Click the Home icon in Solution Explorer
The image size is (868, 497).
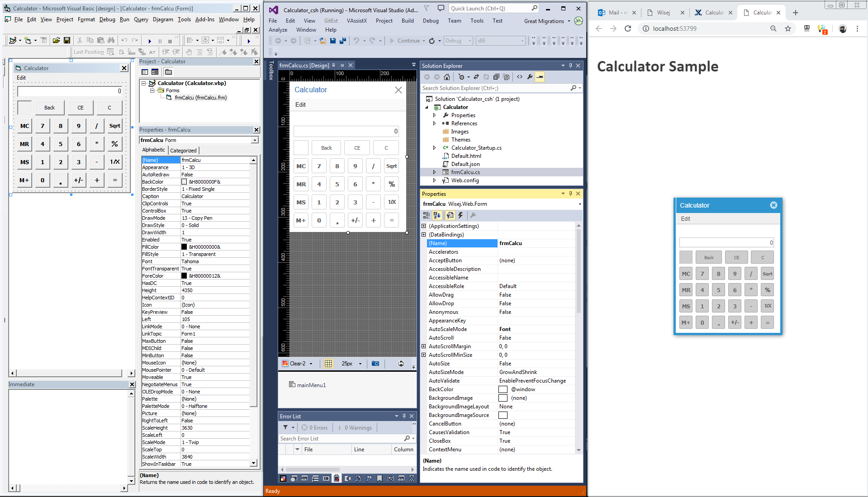[x=447, y=77]
